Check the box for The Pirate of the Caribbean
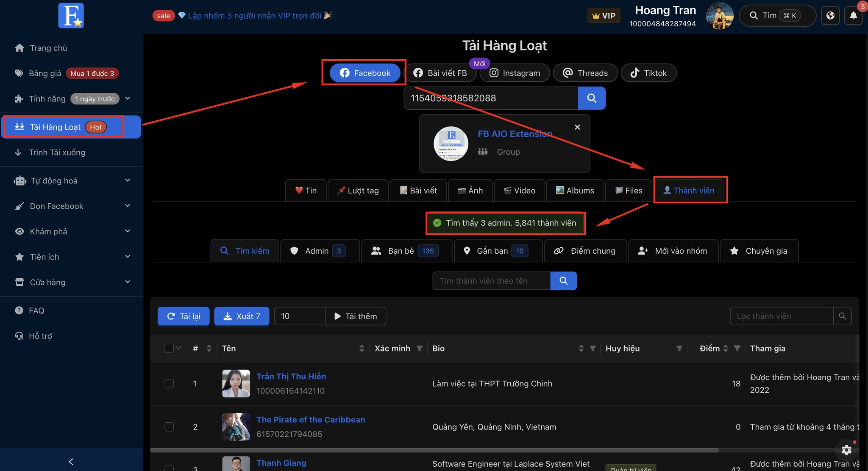The width and height of the screenshot is (868, 471). point(169,427)
